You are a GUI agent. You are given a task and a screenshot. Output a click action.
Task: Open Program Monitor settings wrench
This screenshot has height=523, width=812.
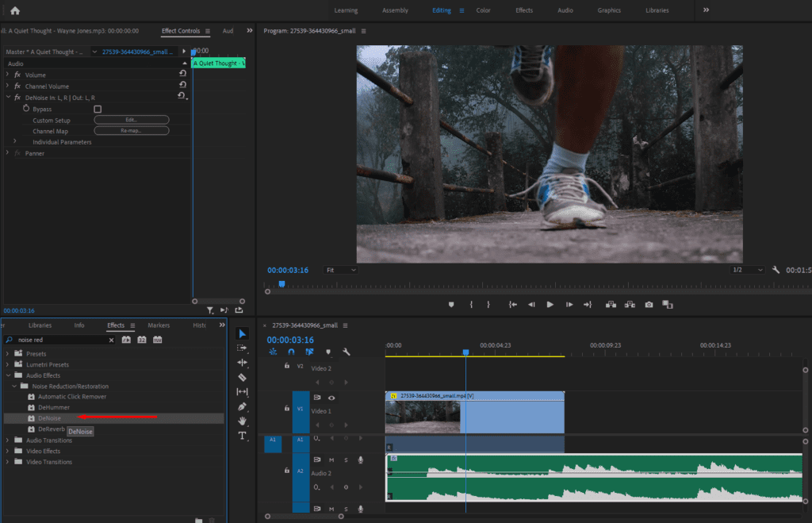[776, 270]
